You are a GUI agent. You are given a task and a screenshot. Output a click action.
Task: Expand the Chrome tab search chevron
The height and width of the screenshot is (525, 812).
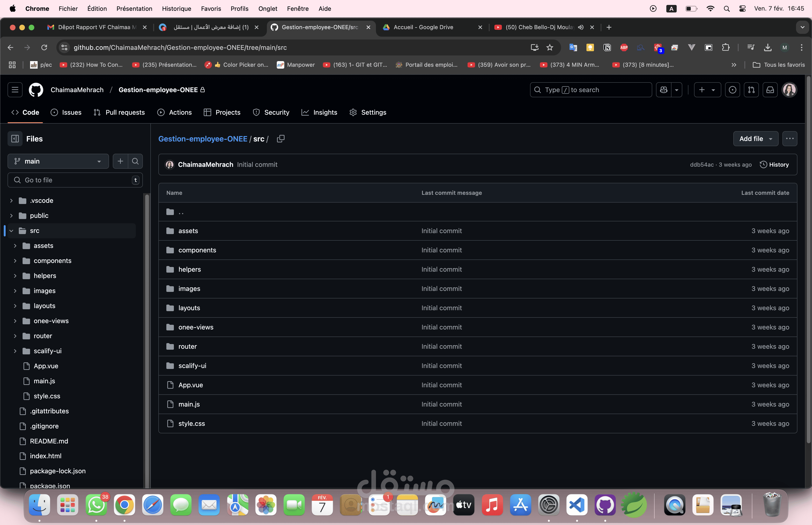point(802,27)
